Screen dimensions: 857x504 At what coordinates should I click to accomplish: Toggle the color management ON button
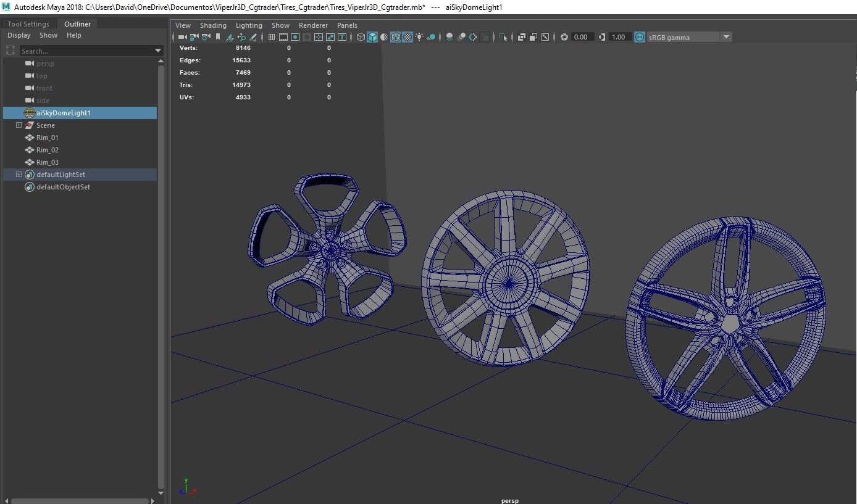pyautogui.click(x=639, y=37)
